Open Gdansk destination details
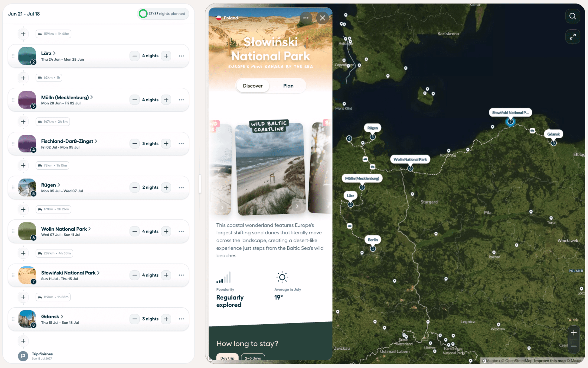Viewport: 588px width, 368px height. point(52,317)
